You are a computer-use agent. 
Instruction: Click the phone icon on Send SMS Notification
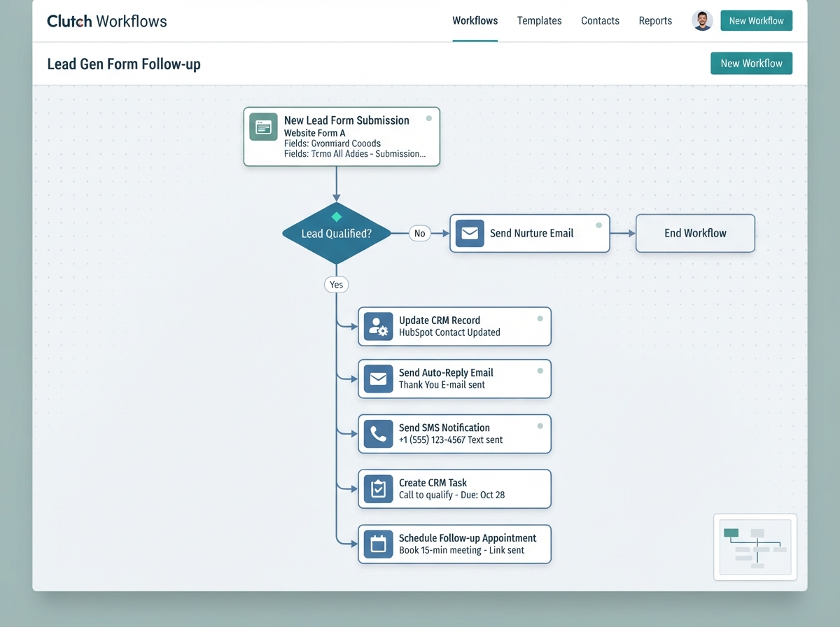pyautogui.click(x=379, y=434)
